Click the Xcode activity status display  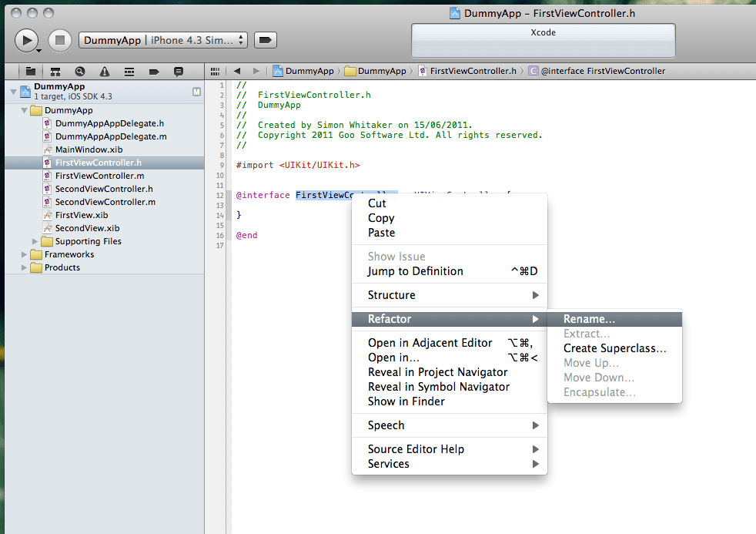point(544,41)
